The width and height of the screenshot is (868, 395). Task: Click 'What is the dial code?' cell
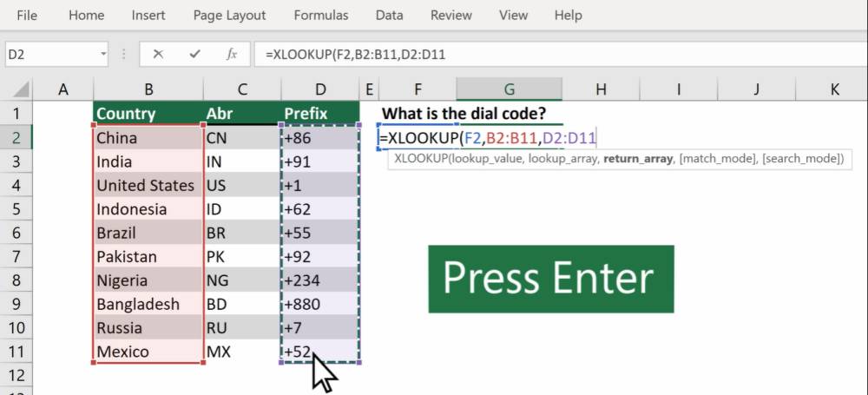[464, 114]
